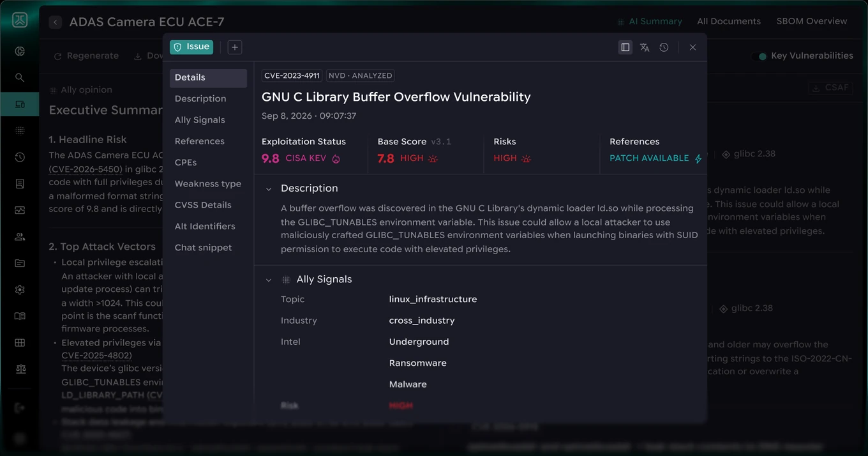Open the balance scales compliance sidebar icon

(x=20, y=369)
